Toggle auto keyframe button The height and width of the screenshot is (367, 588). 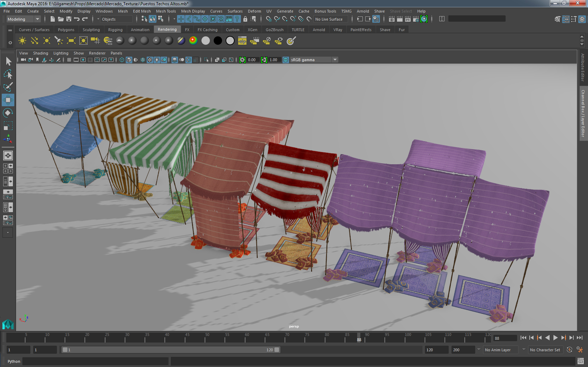pyautogui.click(x=569, y=350)
